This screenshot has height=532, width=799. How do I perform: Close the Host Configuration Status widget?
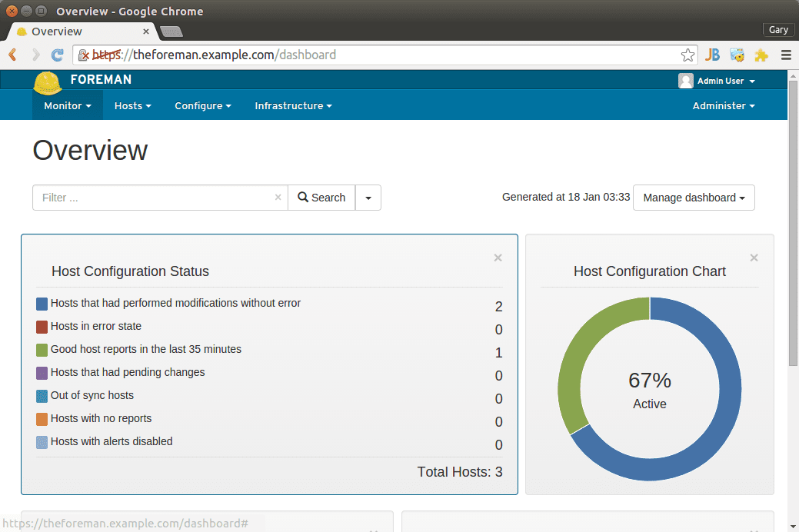498,258
